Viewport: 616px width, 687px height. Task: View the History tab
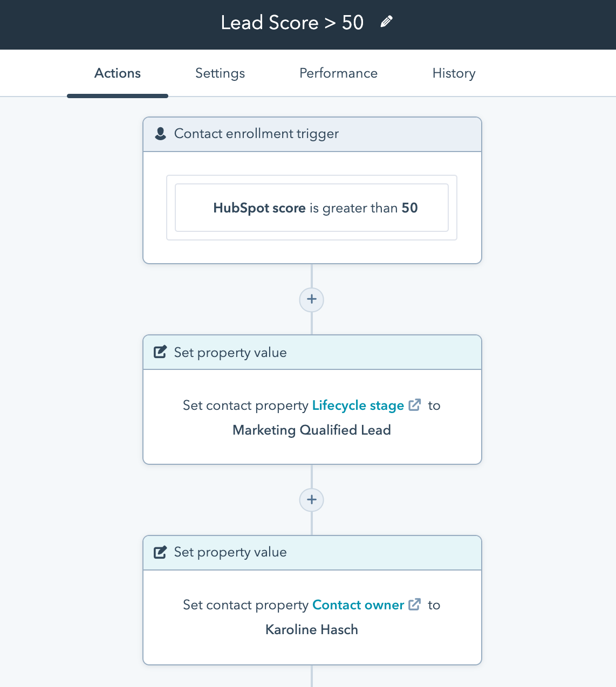pyautogui.click(x=454, y=73)
